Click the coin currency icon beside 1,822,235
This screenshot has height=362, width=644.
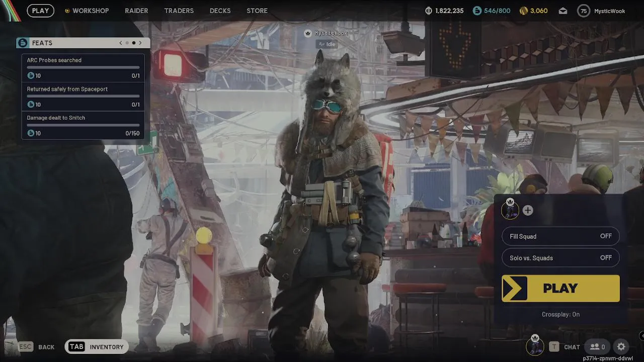click(x=429, y=11)
